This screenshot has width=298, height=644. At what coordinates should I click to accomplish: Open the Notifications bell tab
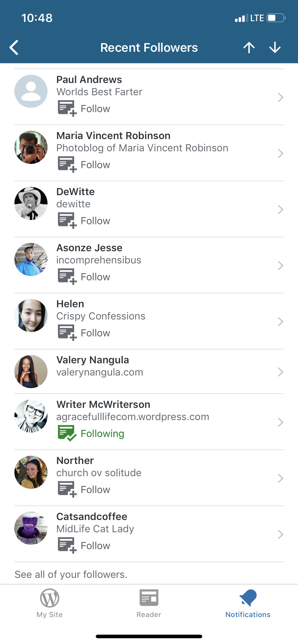click(x=248, y=603)
